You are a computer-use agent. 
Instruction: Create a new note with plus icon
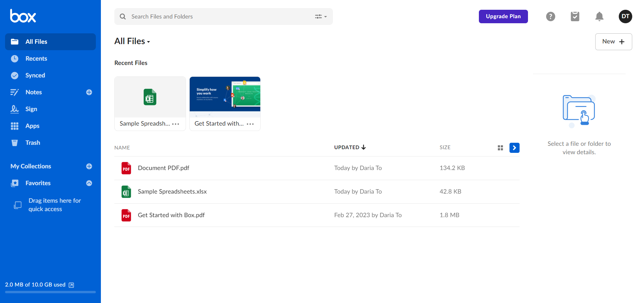click(x=89, y=92)
